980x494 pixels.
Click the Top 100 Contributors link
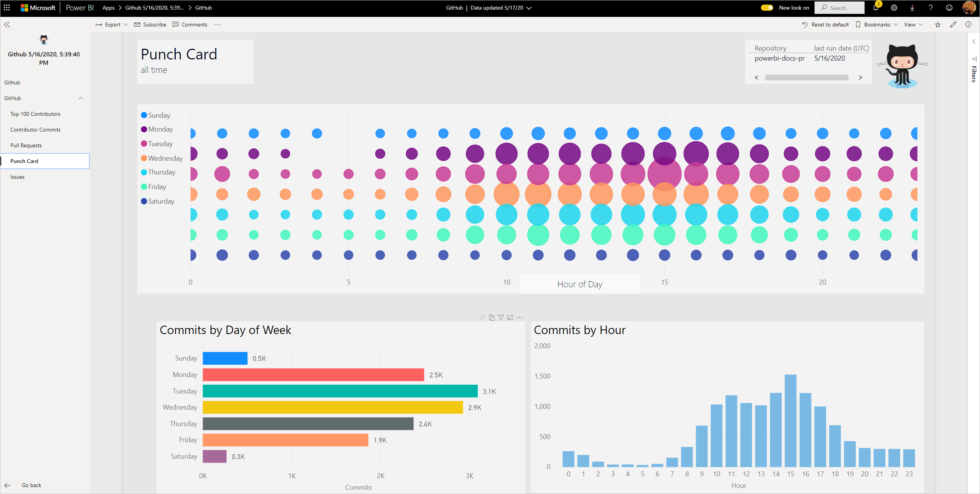[x=35, y=114]
